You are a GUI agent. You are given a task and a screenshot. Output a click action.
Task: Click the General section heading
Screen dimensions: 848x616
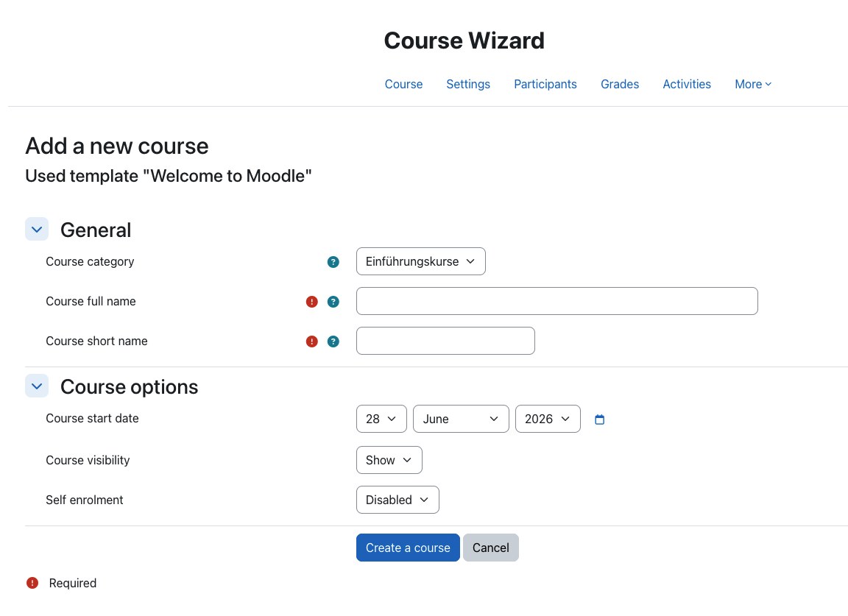pos(96,230)
